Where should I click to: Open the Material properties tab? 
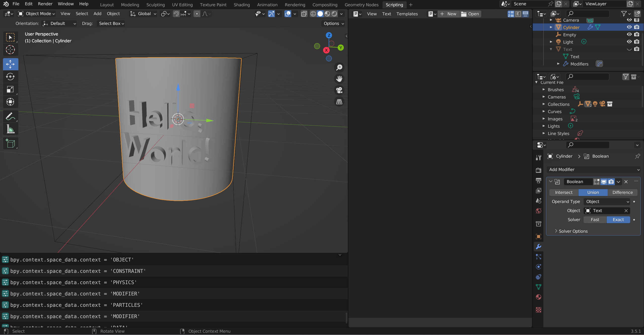pos(538,297)
